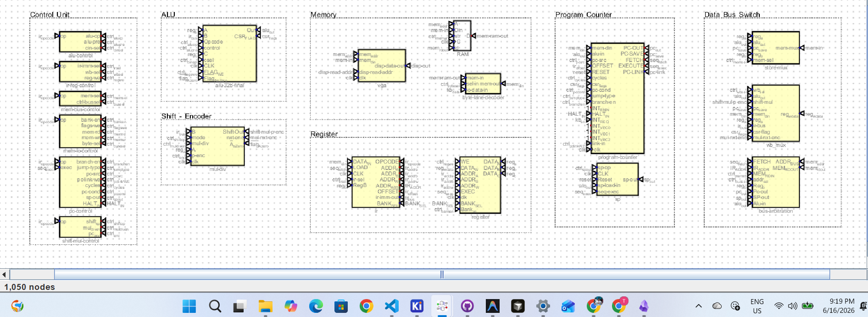Open the Windows Start menu
Screen dimensions: 868x317
pos(189,306)
